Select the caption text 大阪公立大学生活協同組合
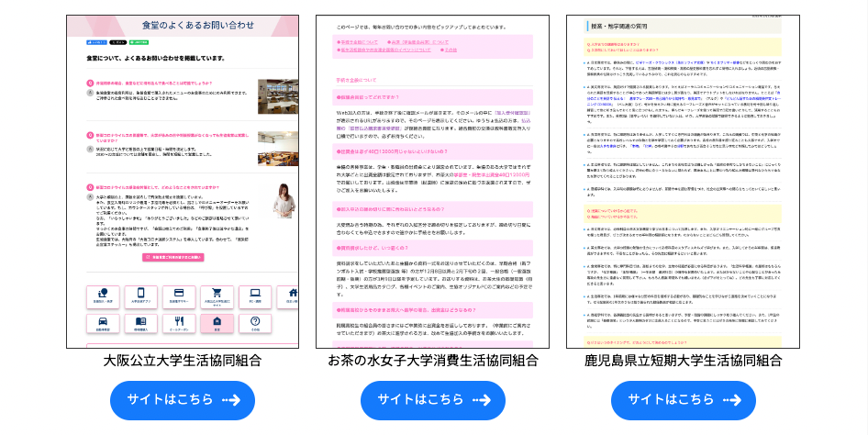The image size is (868, 435). tap(183, 361)
